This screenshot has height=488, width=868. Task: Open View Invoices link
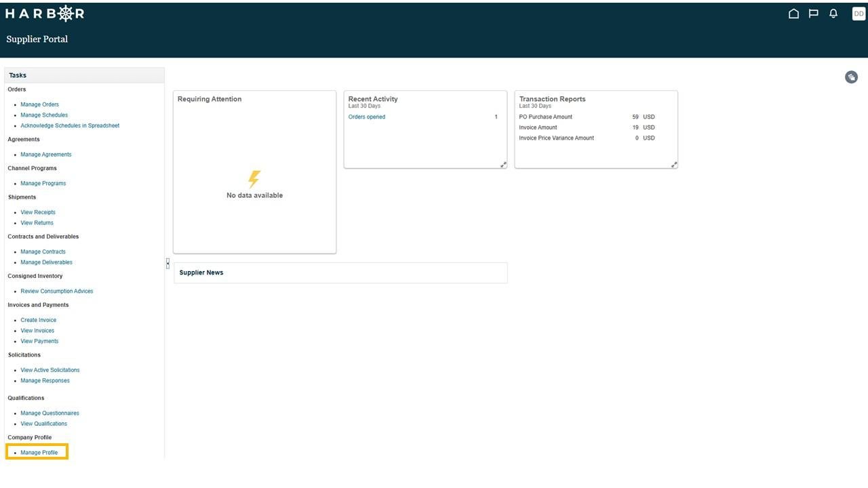pos(37,331)
